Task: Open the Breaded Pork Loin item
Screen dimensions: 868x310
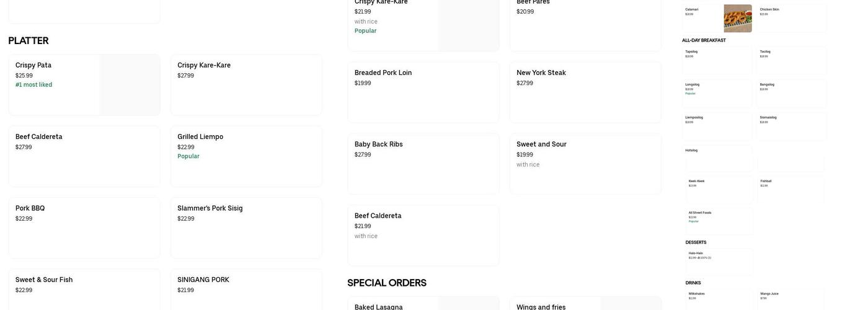Action: point(423,92)
